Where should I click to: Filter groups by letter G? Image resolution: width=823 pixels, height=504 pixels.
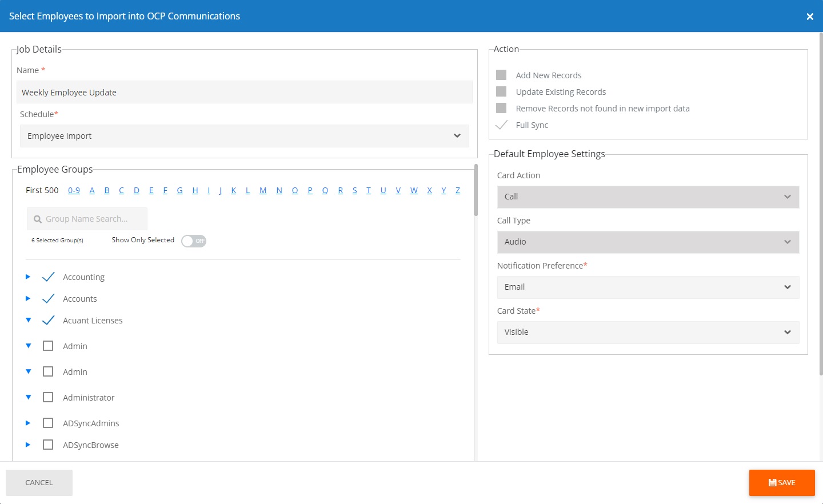(x=179, y=190)
